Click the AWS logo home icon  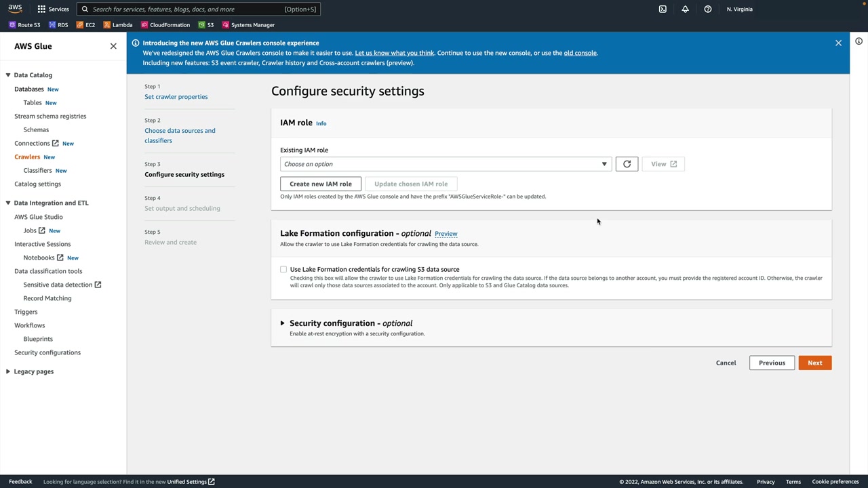(15, 9)
